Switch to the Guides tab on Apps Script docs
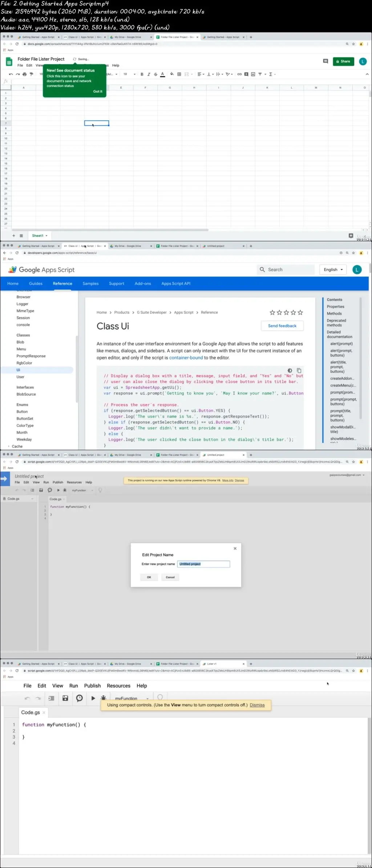 [36, 283]
